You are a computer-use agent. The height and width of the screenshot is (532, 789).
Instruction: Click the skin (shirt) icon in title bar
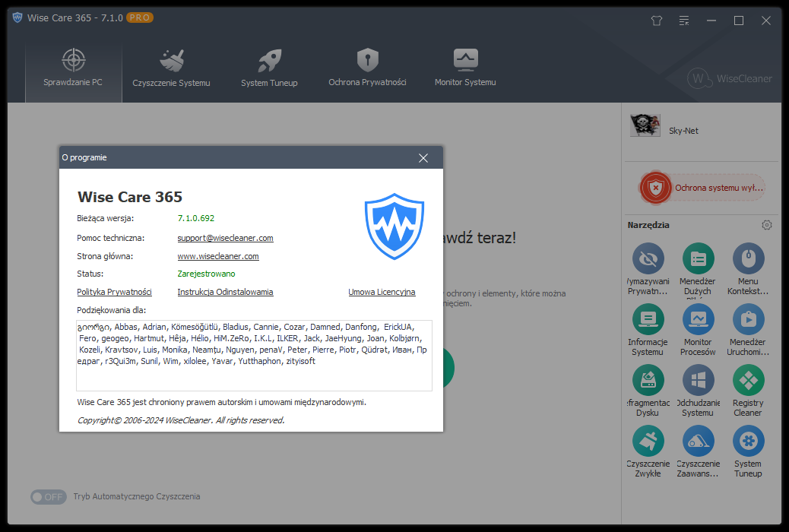(657, 21)
